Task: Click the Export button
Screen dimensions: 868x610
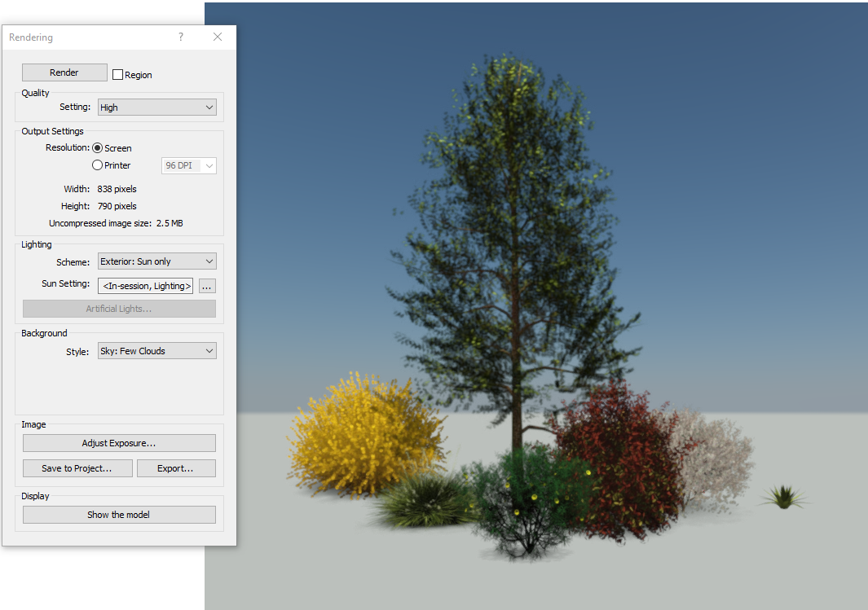Action: [176, 468]
